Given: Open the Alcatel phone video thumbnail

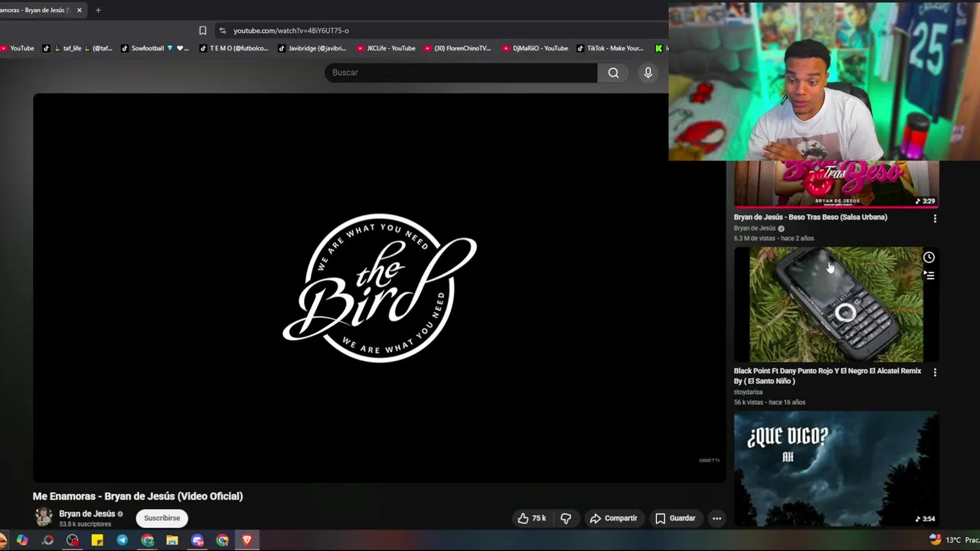Looking at the screenshot, I should coord(836,304).
